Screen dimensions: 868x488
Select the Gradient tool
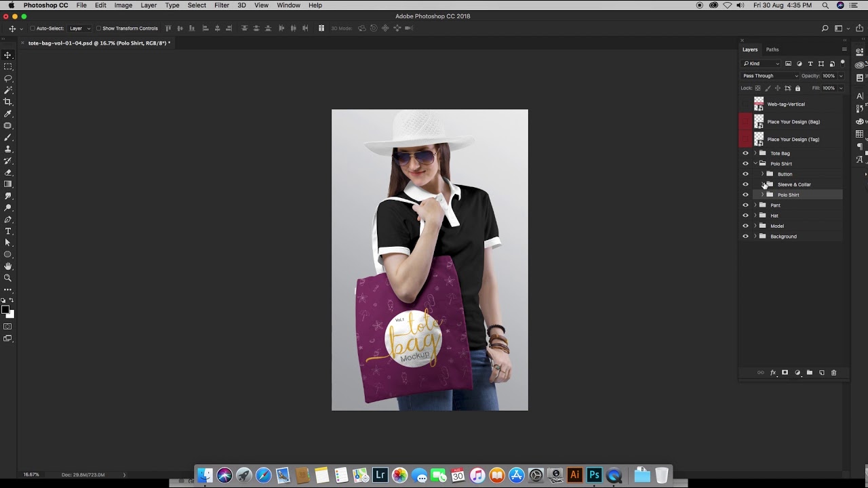(8, 184)
